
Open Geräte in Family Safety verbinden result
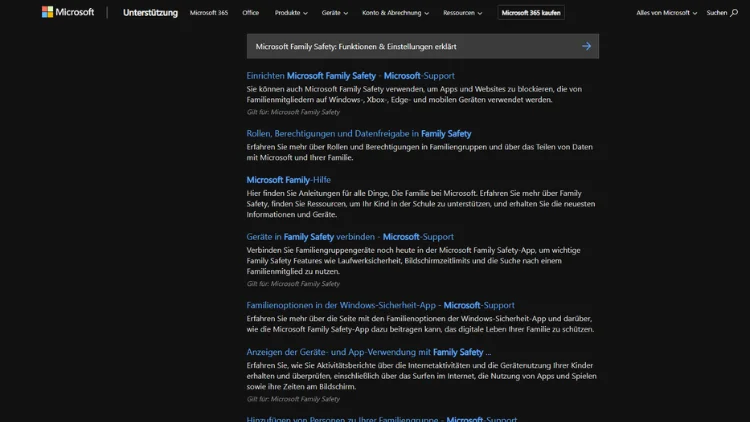pos(350,236)
